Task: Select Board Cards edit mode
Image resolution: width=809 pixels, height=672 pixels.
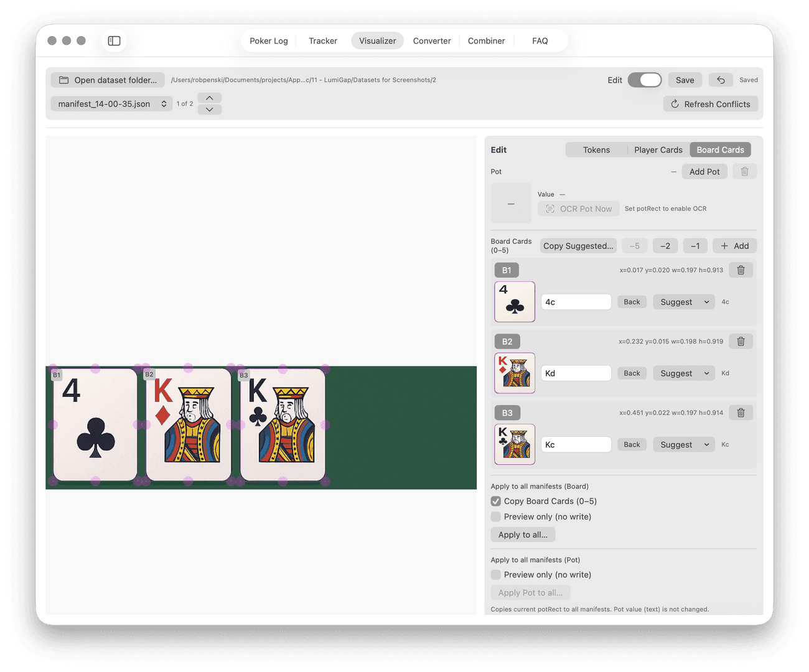Action: (721, 150)
